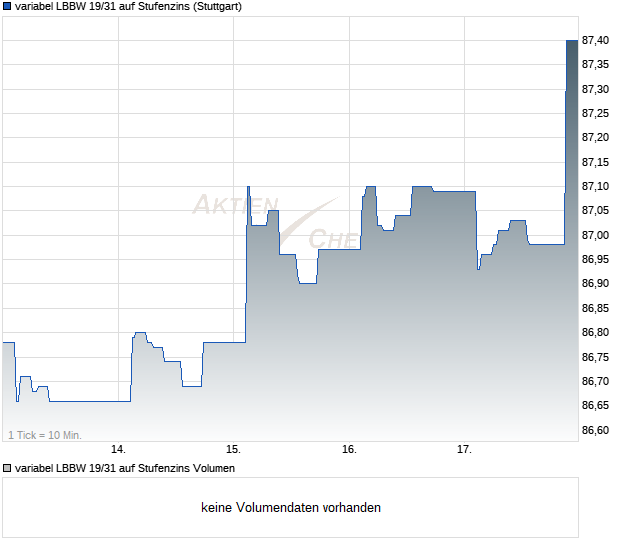
Task: Click the y-axis value '86,70'
Action: pyautogui.click(x=595, y=381)
